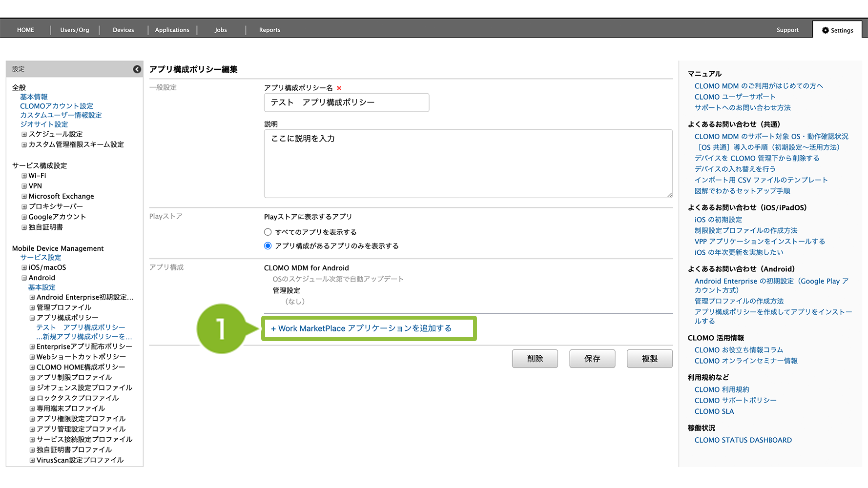The image size is (868, 488).
Task: Expand the VPN tree node
Action: click(24, 186)
